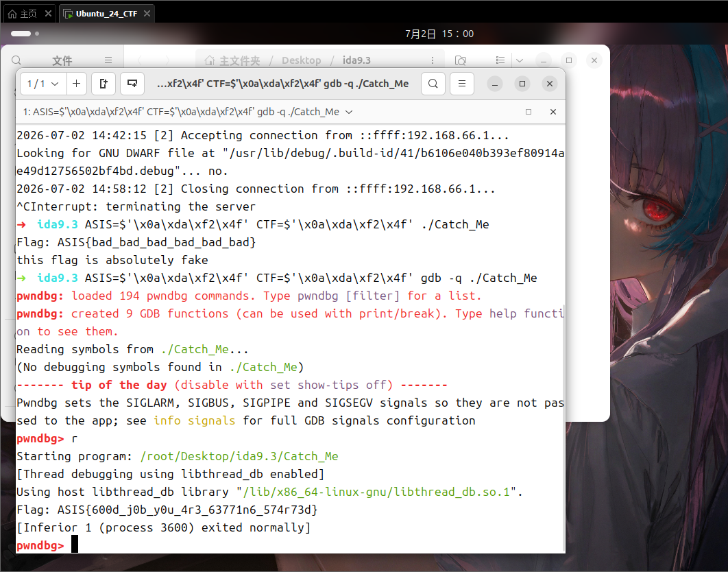Click 'this flag is absolutely fake' line
The height and width of the screenshot is (572, 728).
pos(112,260)
